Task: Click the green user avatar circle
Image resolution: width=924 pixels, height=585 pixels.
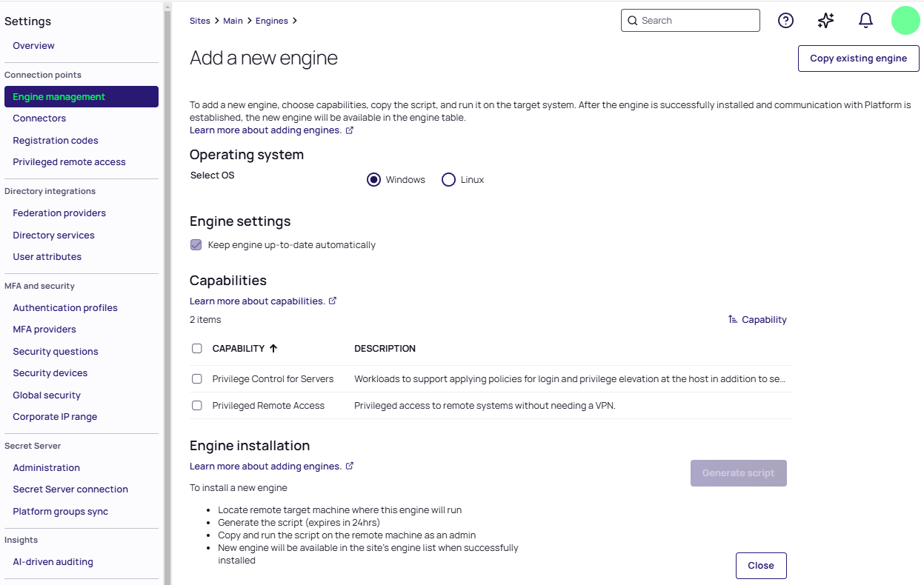Action: point(905,21)
